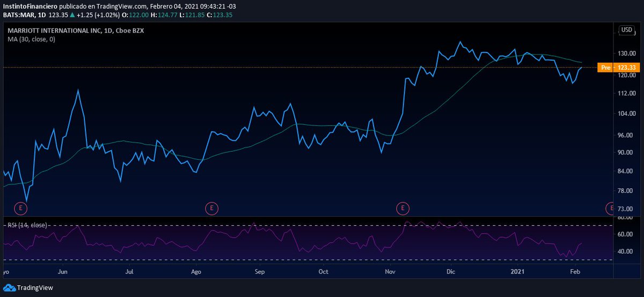Click the RSI 60.00 axis label
The height and width of the screenshot is (297, 644).
point(626,234)
